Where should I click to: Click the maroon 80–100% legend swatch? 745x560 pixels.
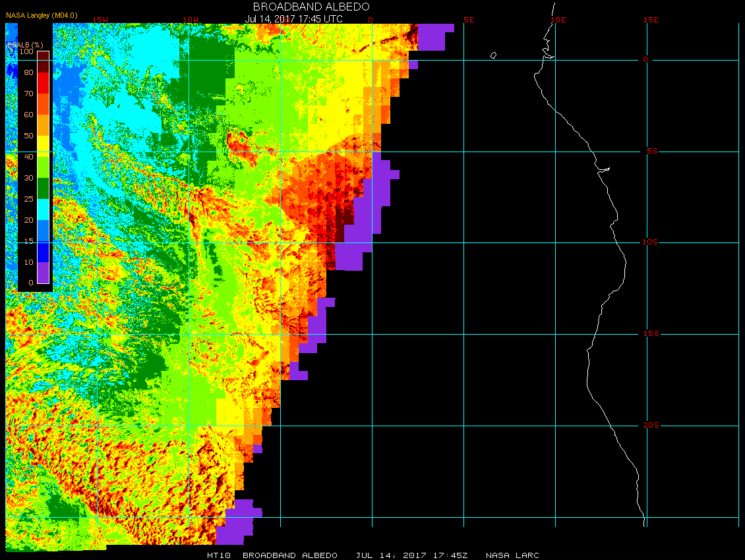click(44, 62)
